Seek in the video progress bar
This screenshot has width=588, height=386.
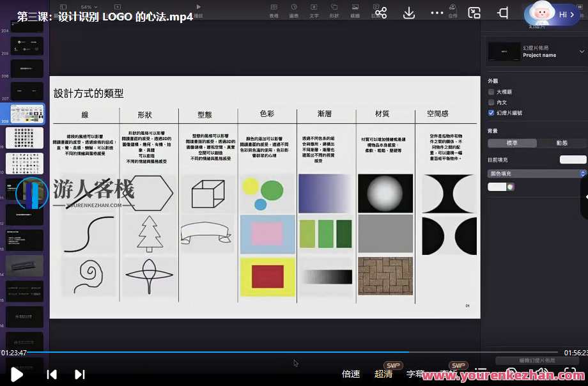[293, 352]
